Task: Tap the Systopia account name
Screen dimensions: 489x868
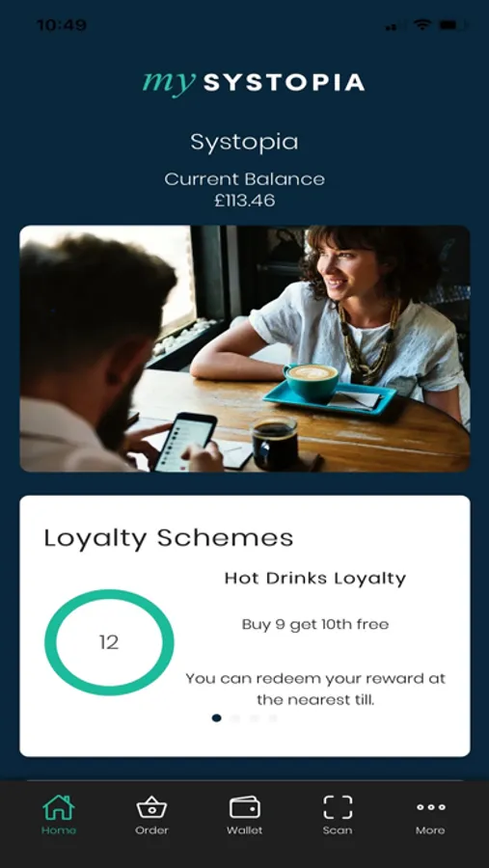Action: 245,143
